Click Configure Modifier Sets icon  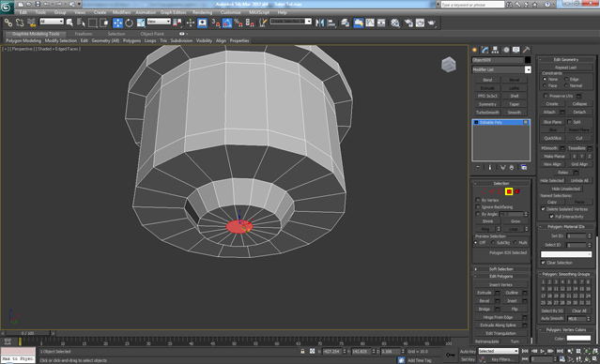coord(524,168)
